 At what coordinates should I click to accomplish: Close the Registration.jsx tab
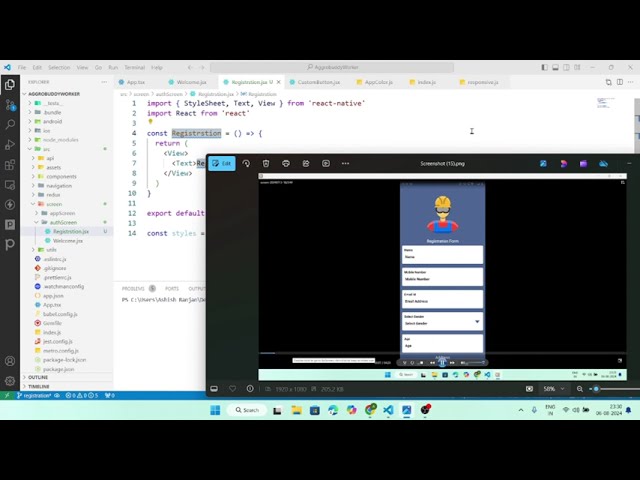(279, 82)
